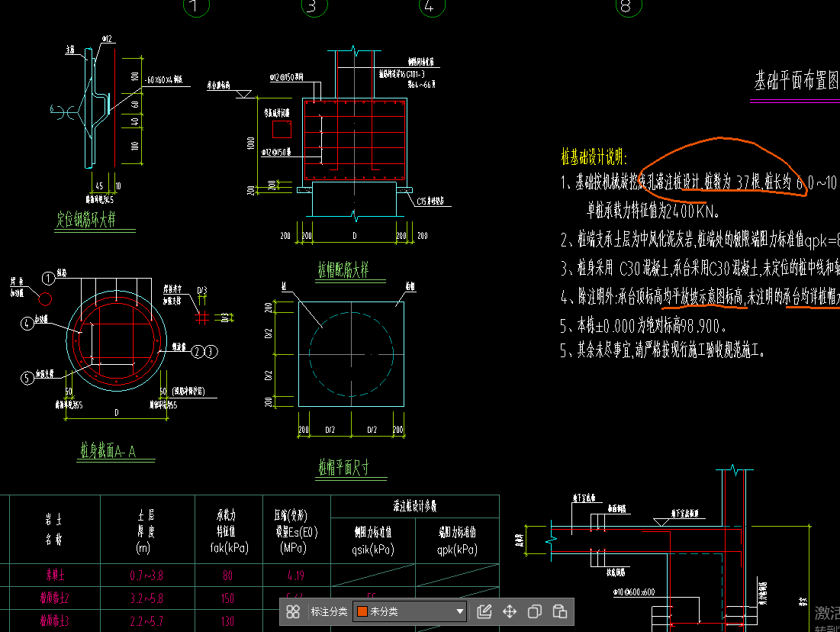Click the Es(E0) (MPa) column header
The height and width of the screenshot is (632, 840).
296,532
